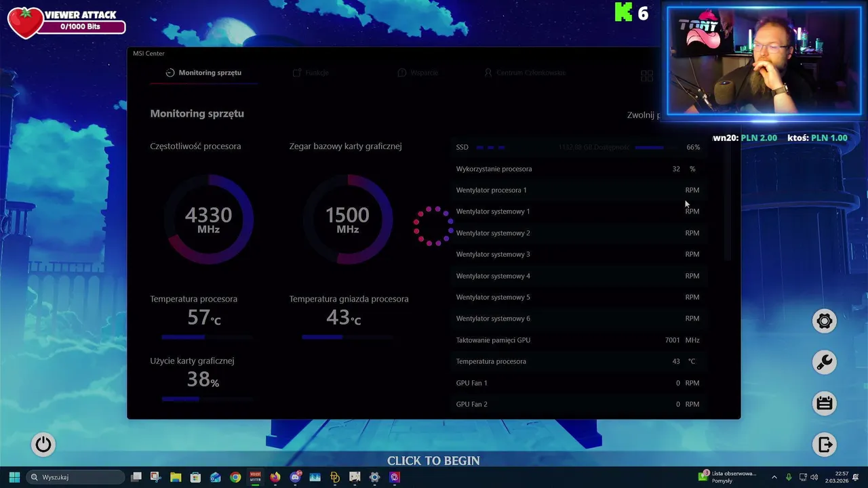Select the GPU Fan 1 row
The height and width of the screenshot is (488, 868).
578,383
